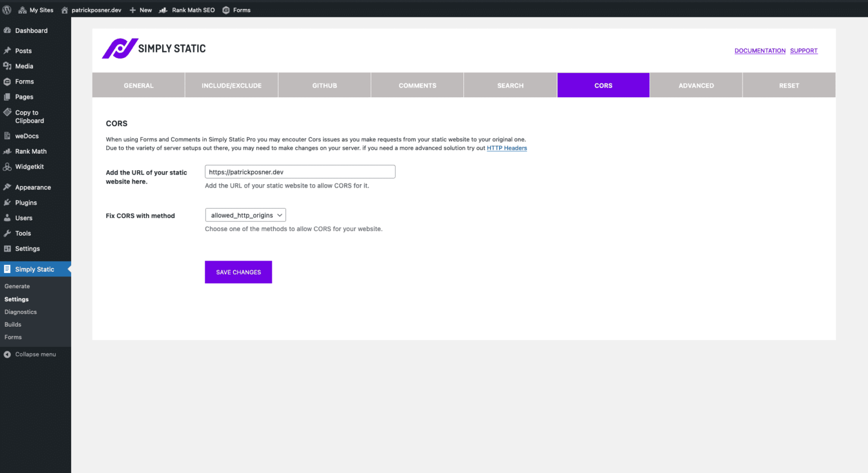Image resolution: width=868 pixels, height=473 pixels.
Task: Select the Plugins icon in the sidebar
Action: click(8, 202)
